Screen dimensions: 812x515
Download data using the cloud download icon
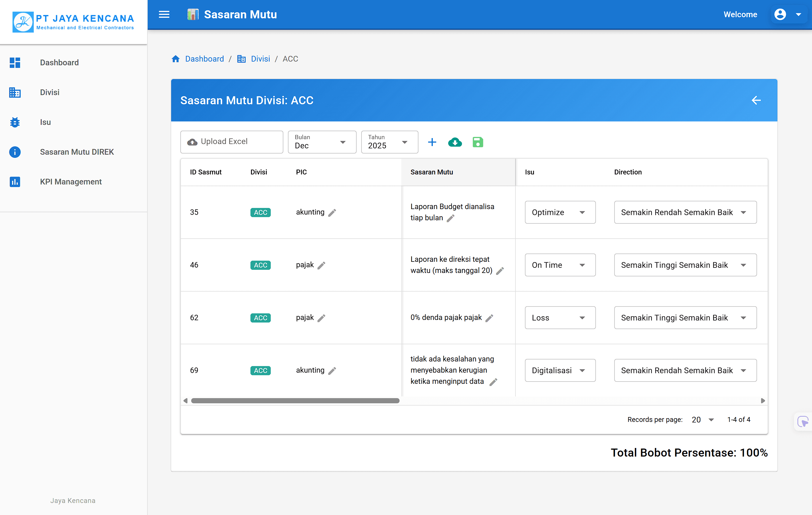[x=455, y=142]
